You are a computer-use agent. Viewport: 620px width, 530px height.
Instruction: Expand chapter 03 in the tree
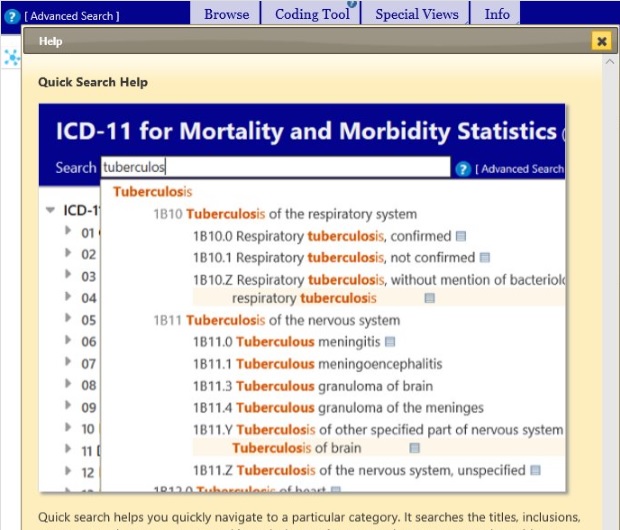(68, 274)
